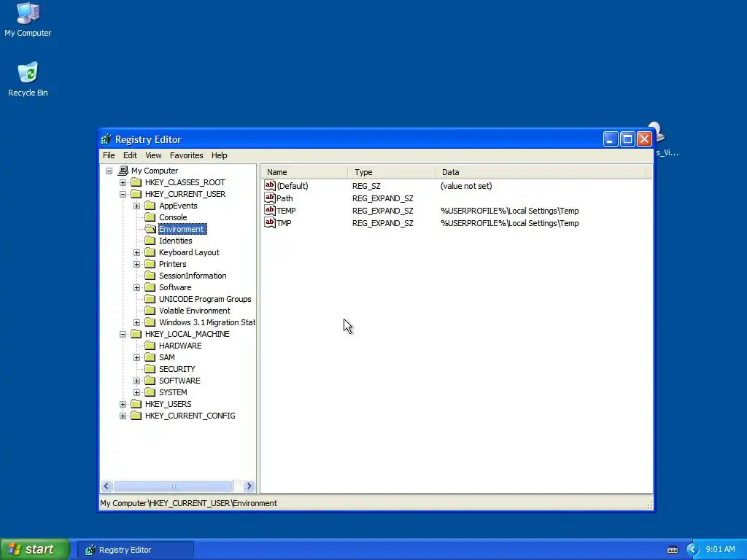Click the HKEY_CURRENT_USER folder icon
Image resolution: width=747 pixels, height=560 pixels.
(136, 194)
